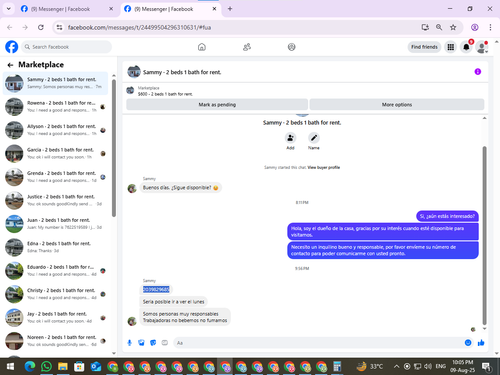
Task: Switch to the first Messenger browser tab
Action: [67, 9]
